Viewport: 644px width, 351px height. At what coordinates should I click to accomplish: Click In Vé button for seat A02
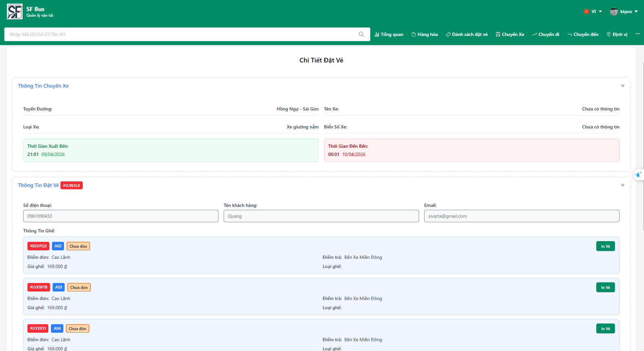605,246
